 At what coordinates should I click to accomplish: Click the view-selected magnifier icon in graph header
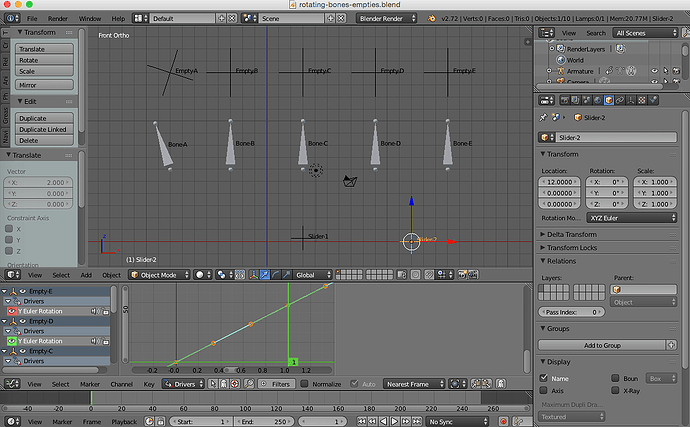tap(249, 384)
